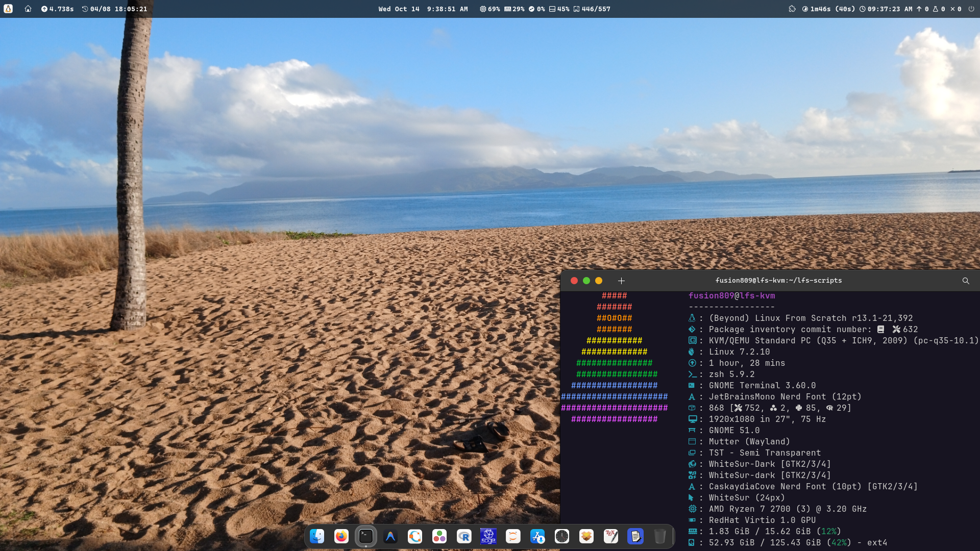Click the 4.738s uptime indicator in top bar
980x551 pixels.
(x=57, y=9)
